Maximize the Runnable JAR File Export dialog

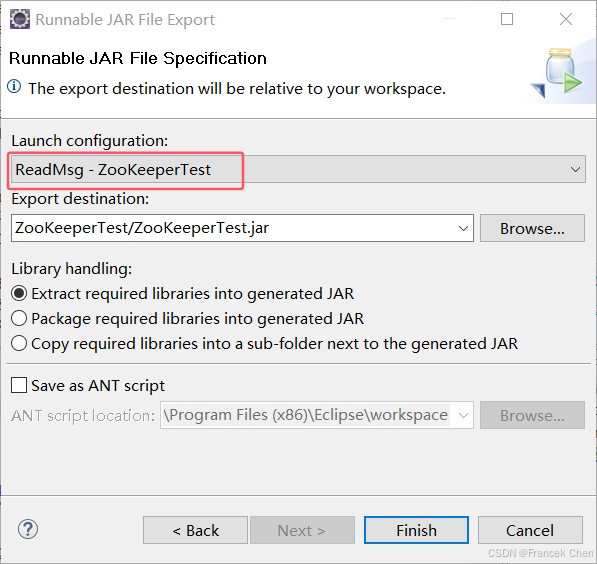click(506, 19)
